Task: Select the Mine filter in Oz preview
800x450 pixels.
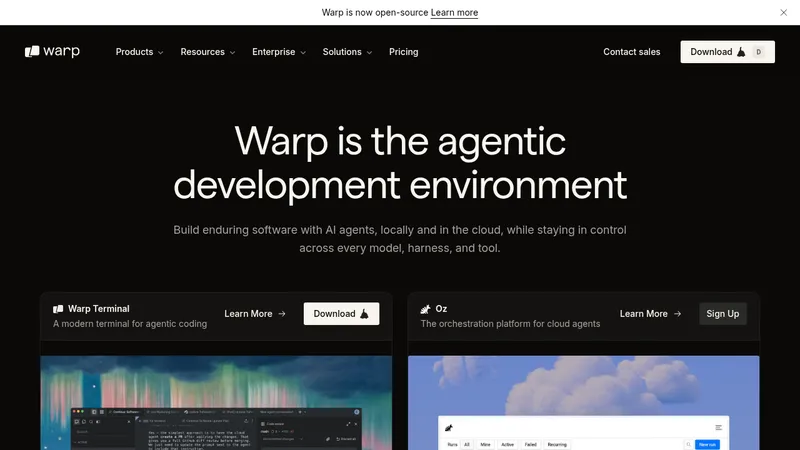Action: 485,444
